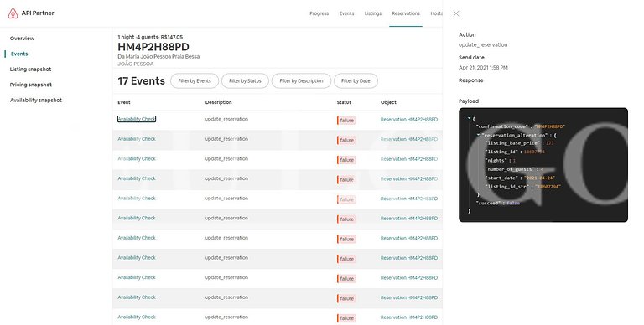This screenshot has height=325, width=644.
Task: Click the Payload label
Action: pos(469,101)
